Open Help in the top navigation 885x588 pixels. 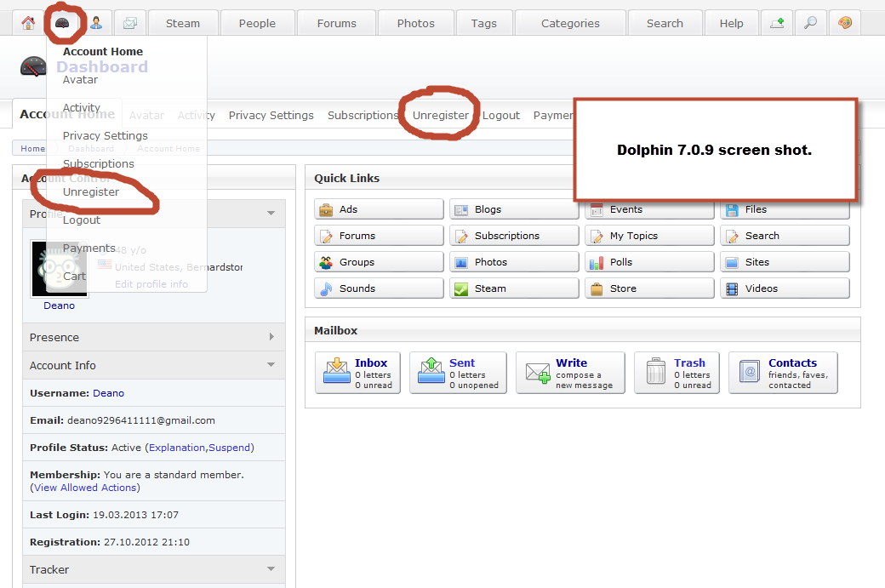coord(731,23)
